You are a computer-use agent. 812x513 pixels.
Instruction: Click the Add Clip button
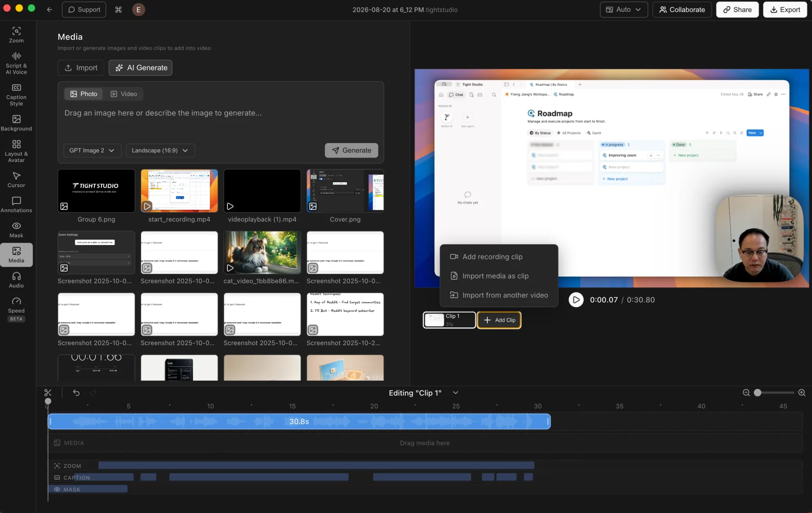pyautogui.click(x=499, y=320)
